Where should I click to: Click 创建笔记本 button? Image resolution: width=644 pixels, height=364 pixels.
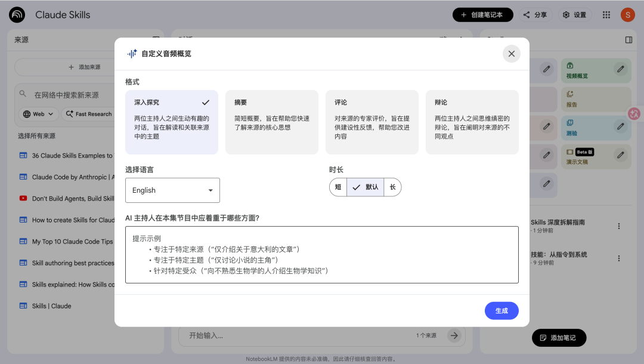coord(482,15)
